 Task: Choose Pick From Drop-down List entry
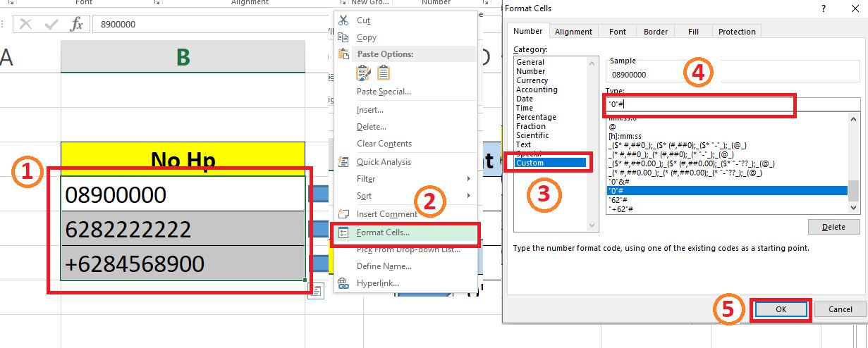[408, 249]
